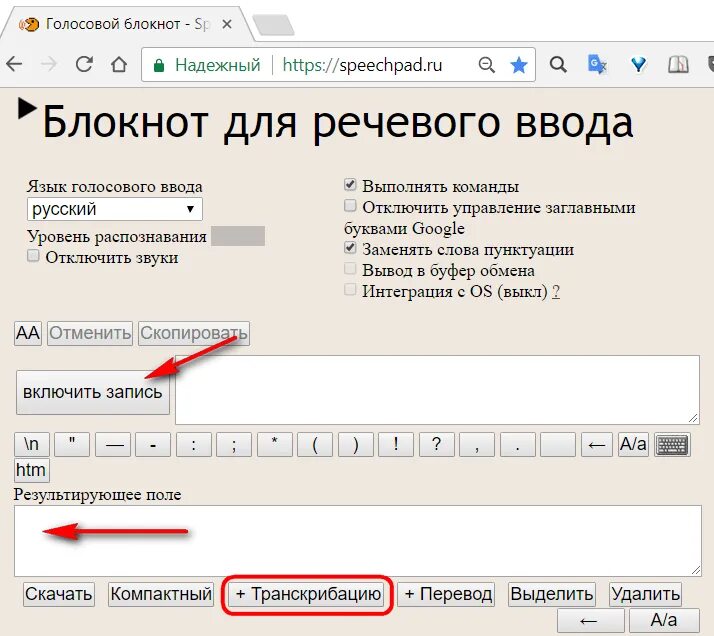Toggle Заменять слова пунктуации checkbox
Viewport: 714px width, 636px height.
350,247
